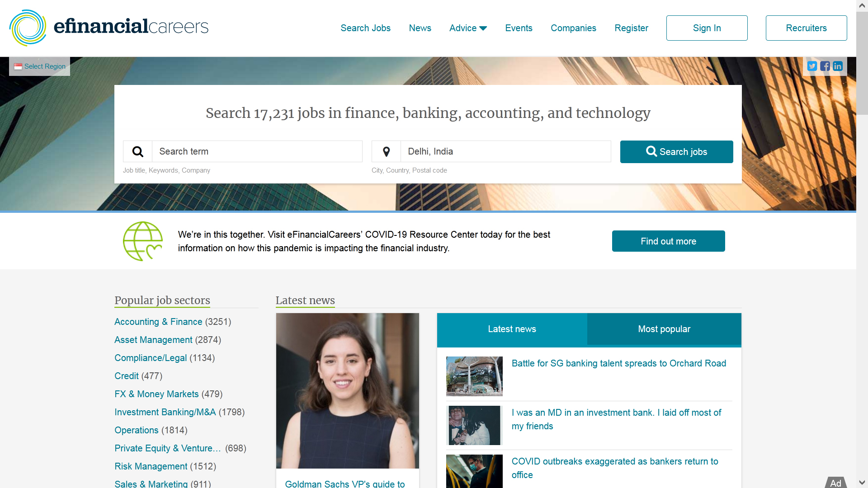Viewport: 868px width, 488px height.
Task: Open Sales & Marketing job sector
Action: point(151,484)
